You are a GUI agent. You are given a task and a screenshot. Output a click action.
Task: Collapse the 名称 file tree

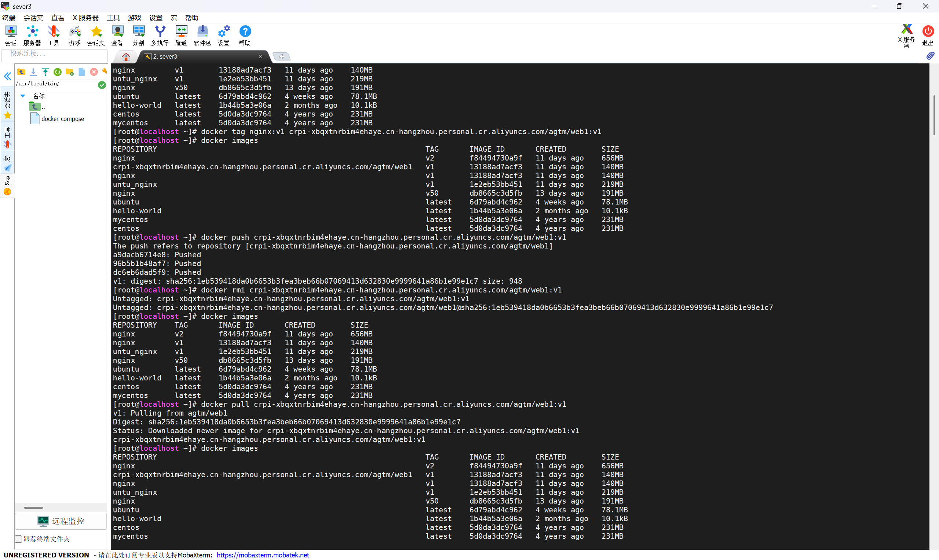coord(22,96)
